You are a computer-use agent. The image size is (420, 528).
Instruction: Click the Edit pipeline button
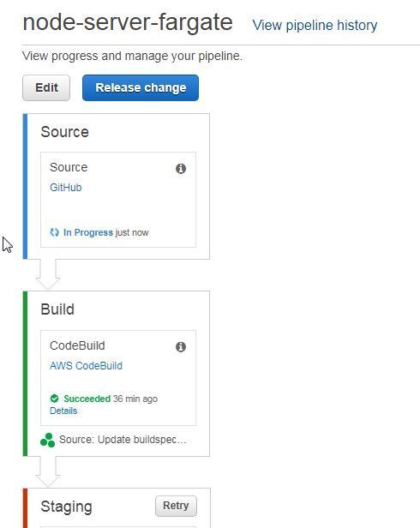tap(46, 87)
